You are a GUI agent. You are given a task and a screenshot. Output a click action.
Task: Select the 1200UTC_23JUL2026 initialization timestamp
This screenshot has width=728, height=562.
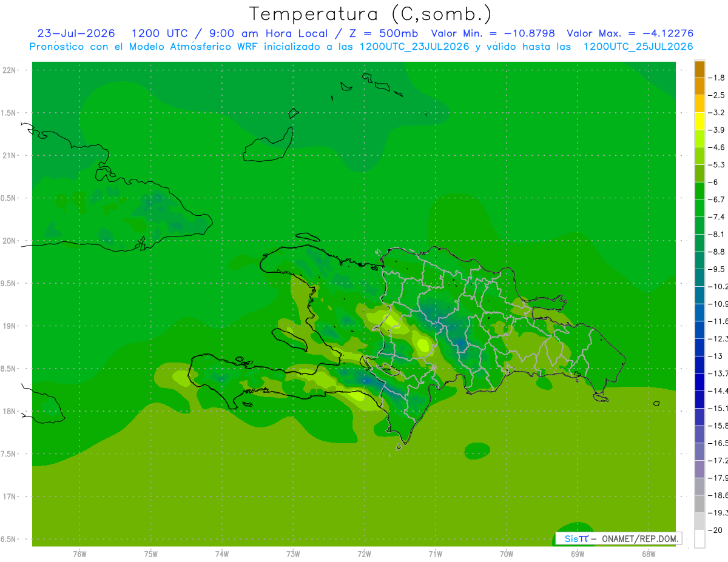click(x=414, y=47)
